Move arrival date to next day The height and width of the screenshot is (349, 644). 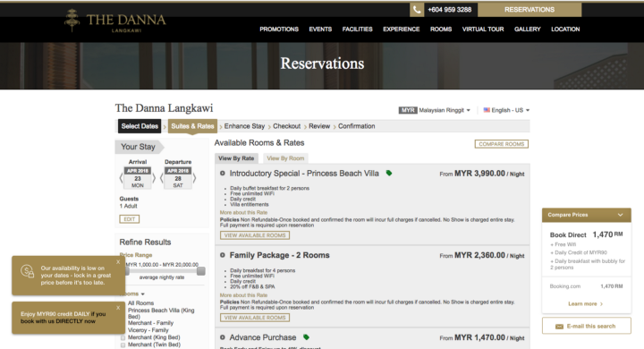154,178
